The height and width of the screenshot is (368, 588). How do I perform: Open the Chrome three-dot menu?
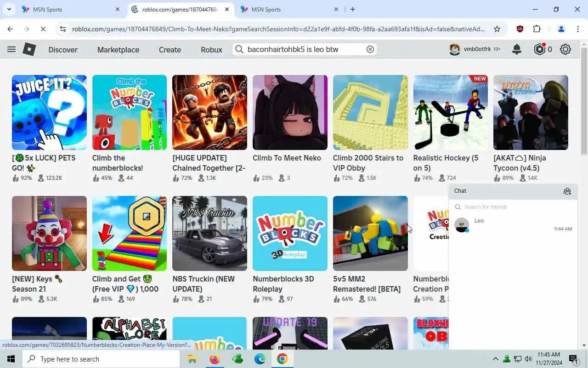tap(577, 29)
